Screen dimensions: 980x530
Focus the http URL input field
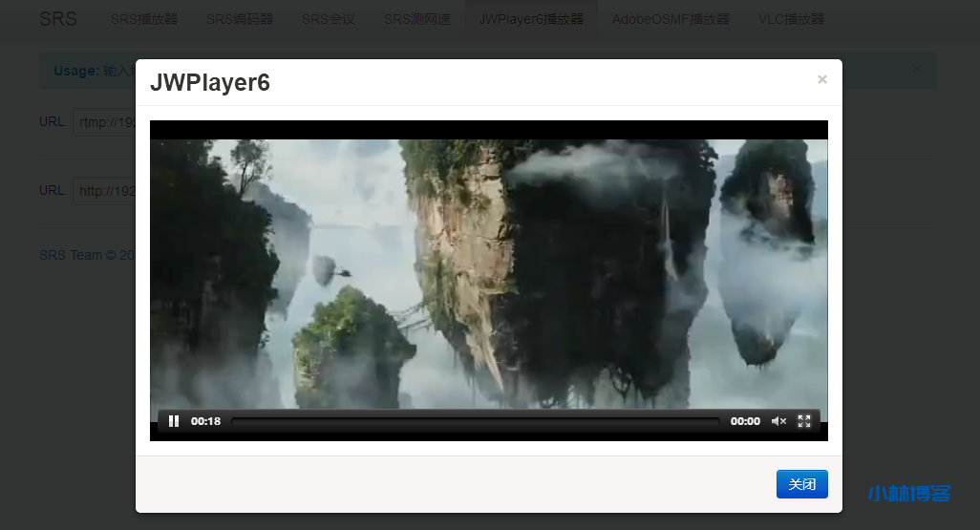(104, 191)
